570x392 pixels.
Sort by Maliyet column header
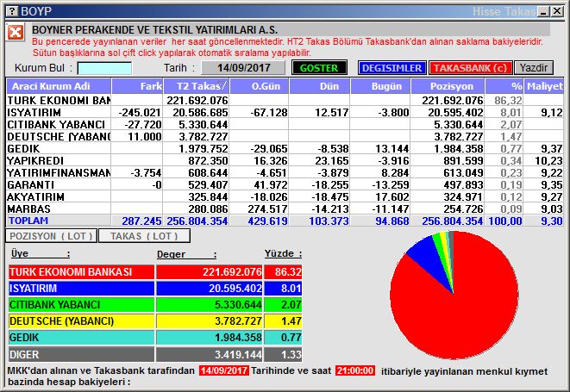coord(544,86)
